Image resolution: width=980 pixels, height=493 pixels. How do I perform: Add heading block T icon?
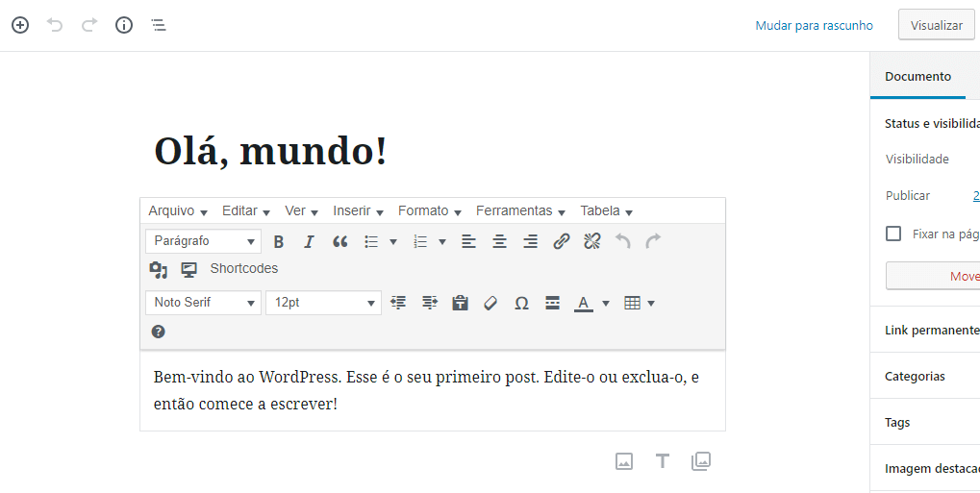coord(663,461)
